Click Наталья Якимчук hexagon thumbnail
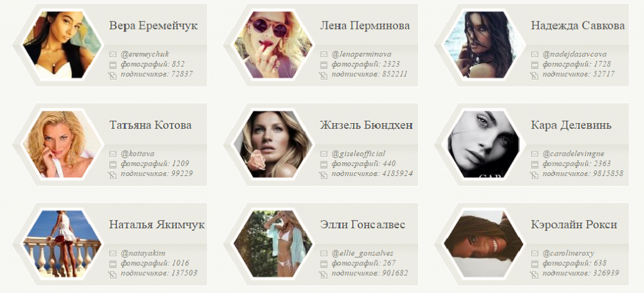This screenshot has width=644, height=293. coord(62,244)
